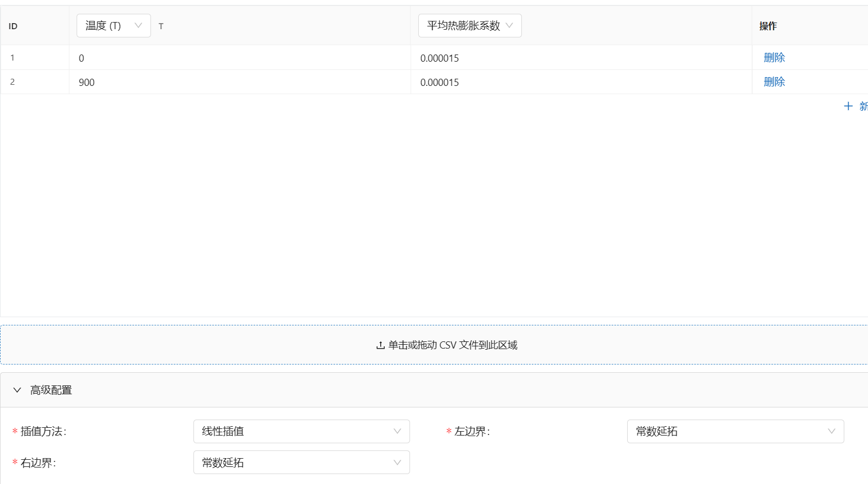Open the 右边界 dropdown

coord(301,463)
